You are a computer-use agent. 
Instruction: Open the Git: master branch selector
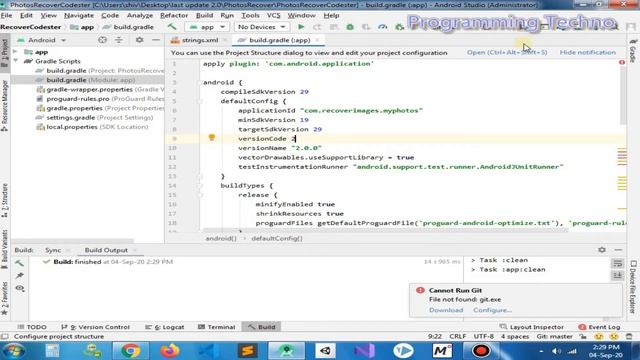[555, 337]
